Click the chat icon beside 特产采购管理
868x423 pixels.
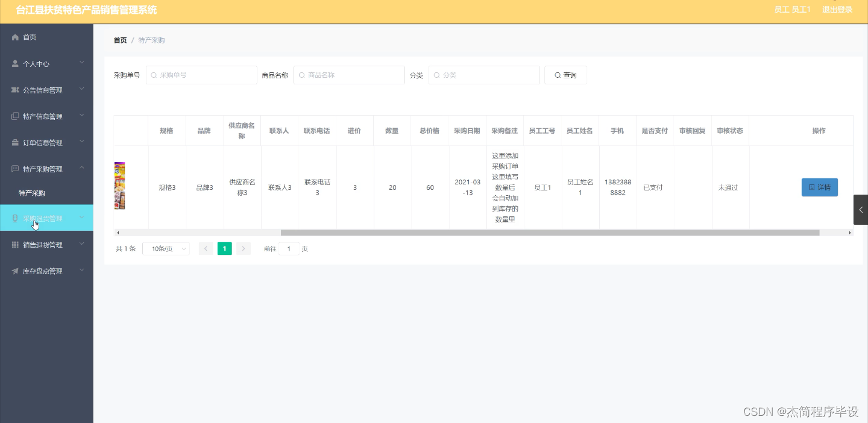[16, 169]
